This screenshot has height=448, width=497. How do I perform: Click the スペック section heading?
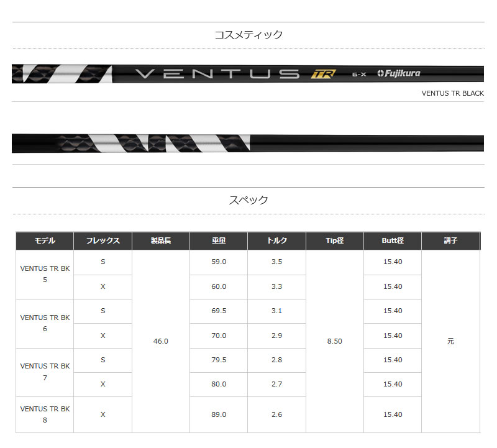(x=248, y=201)
